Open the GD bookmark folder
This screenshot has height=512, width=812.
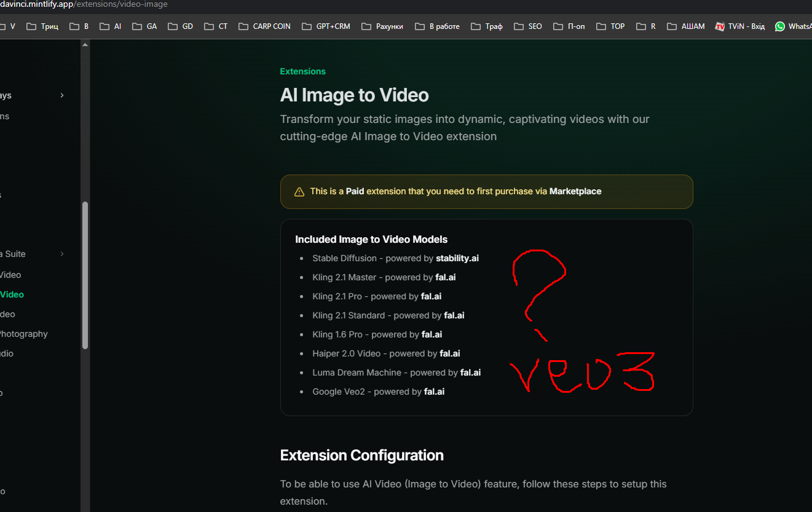click(x=180, y=26)
